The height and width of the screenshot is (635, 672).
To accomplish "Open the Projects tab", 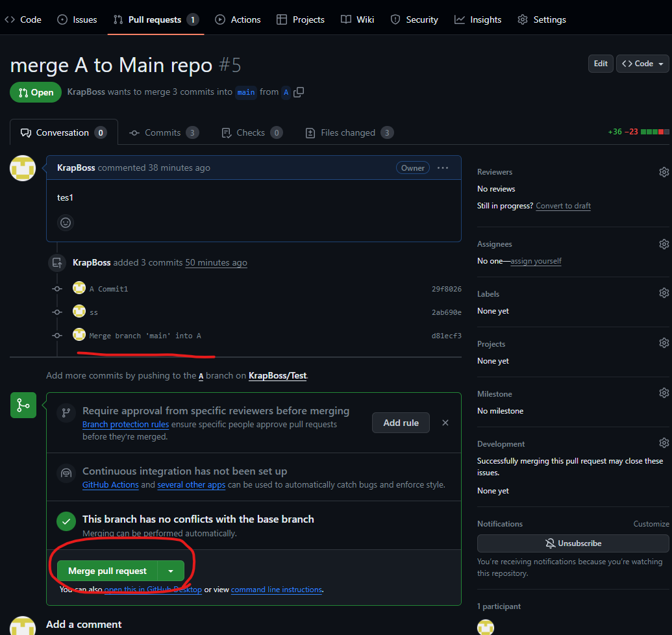I will point(301,19).
